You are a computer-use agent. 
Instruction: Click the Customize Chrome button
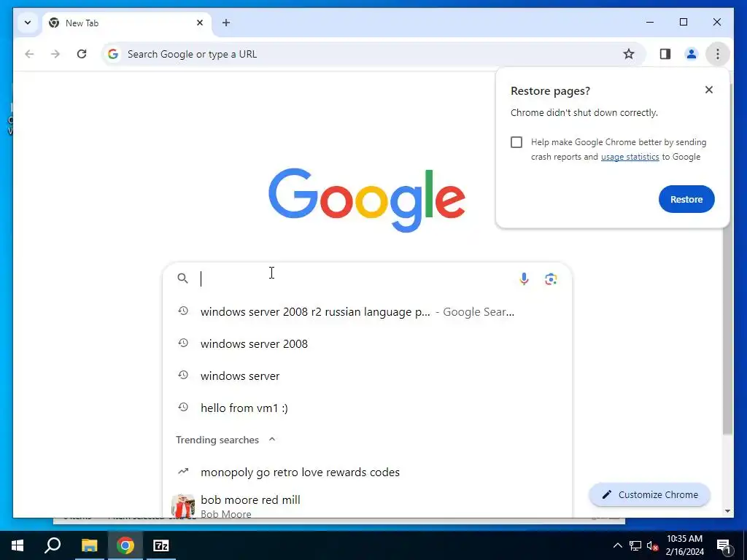coord(650,495)
